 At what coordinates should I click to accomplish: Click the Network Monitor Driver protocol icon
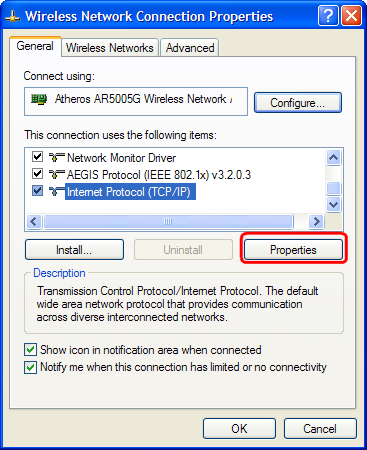56,157
